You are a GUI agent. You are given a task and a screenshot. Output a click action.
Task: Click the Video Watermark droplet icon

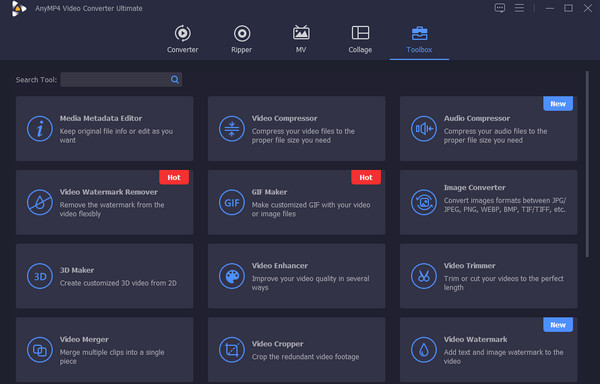pos(424,350)
